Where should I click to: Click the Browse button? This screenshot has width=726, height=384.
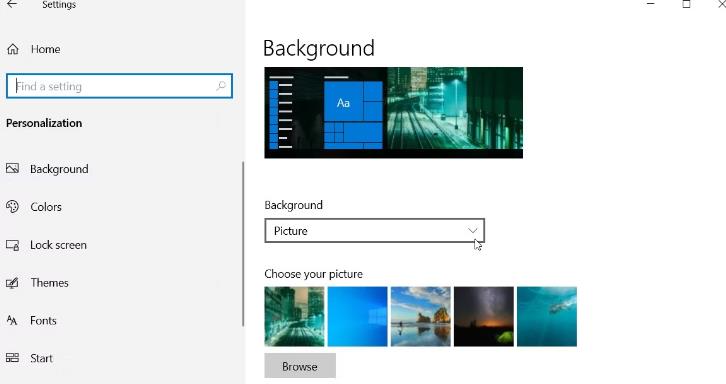[x=300, y=366]
